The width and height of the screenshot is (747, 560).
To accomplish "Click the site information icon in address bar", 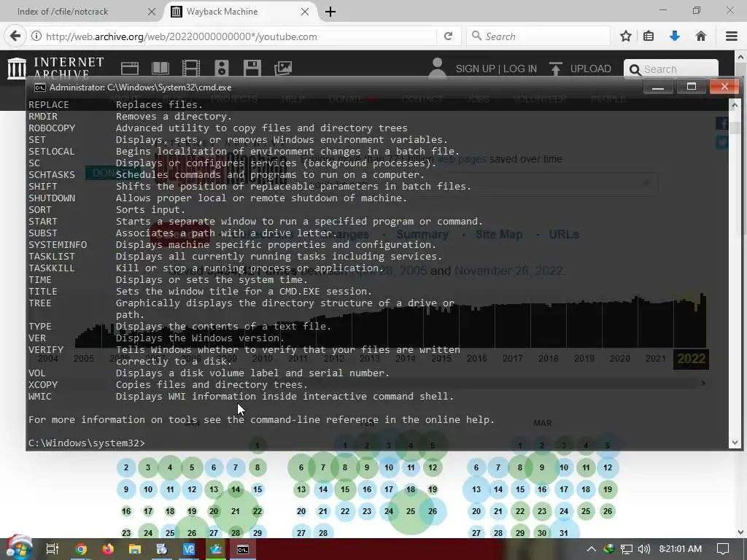I will click(36, 36).
